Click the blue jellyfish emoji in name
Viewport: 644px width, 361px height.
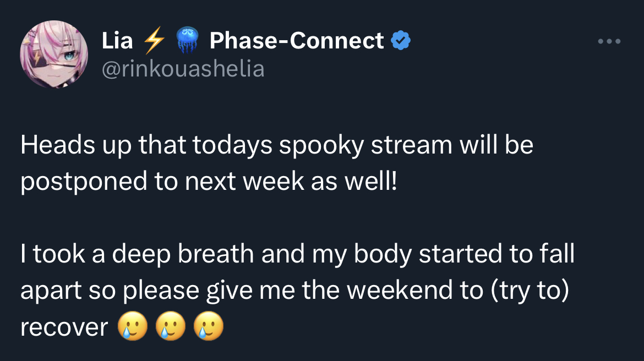[x=187, y=40]
